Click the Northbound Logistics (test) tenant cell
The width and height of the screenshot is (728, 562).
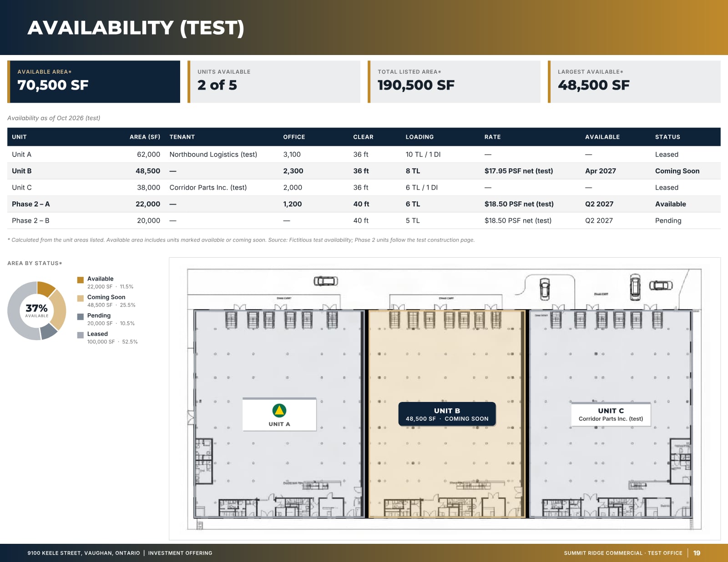pyautogui.click(x=213, y=155)
